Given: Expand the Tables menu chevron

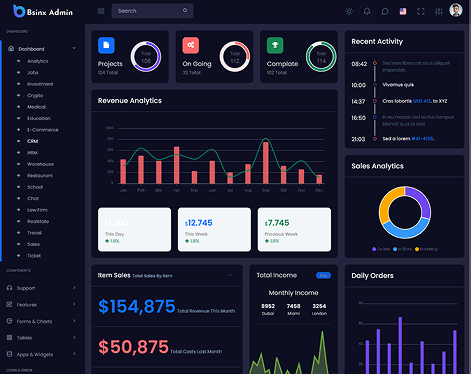Looking at the screenshot, I should click(x=74, y=337).
